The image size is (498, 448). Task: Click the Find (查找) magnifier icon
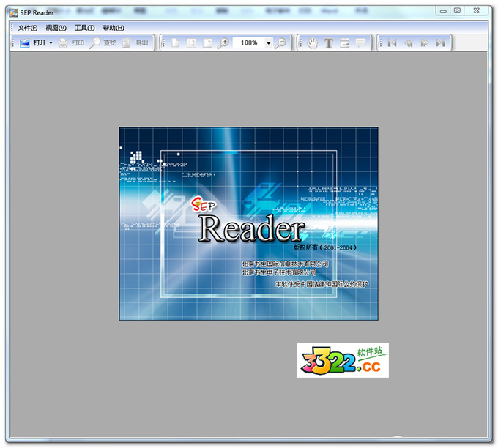pyautogui.click(x=103, y=43)
